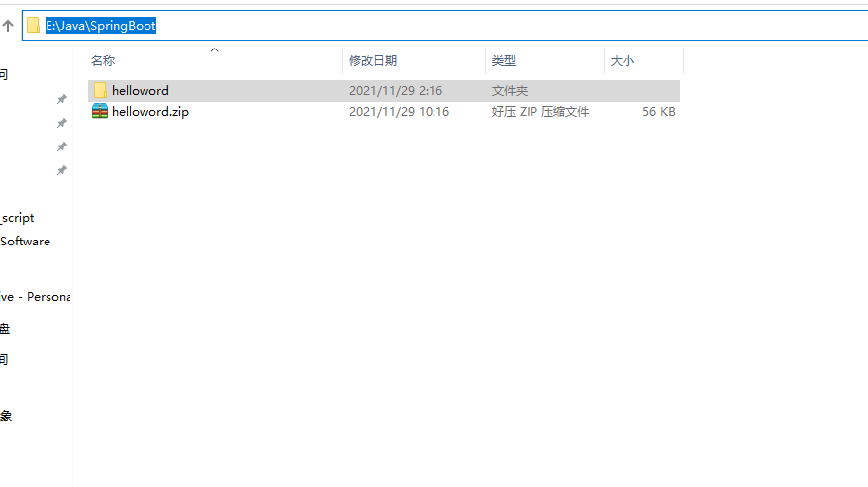Sort files by 大小 column header
The height and width of the screenshot is (487, 868).
click(623, 61)
